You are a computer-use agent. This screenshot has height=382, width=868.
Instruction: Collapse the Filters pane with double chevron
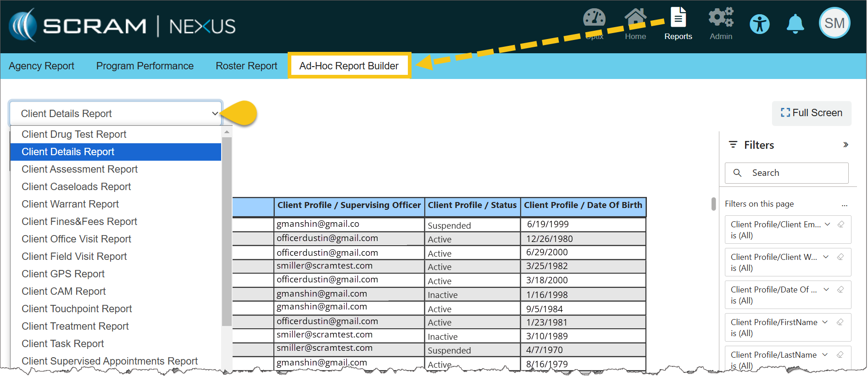click(846, 145)
